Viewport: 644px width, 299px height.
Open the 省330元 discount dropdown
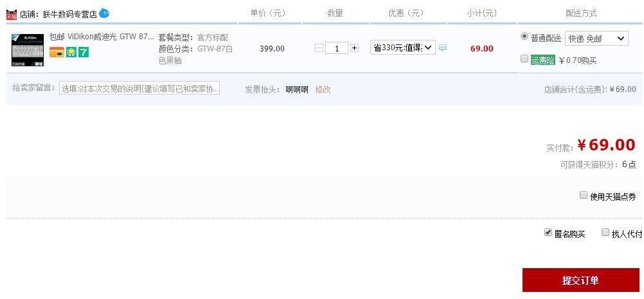(403, 48)
